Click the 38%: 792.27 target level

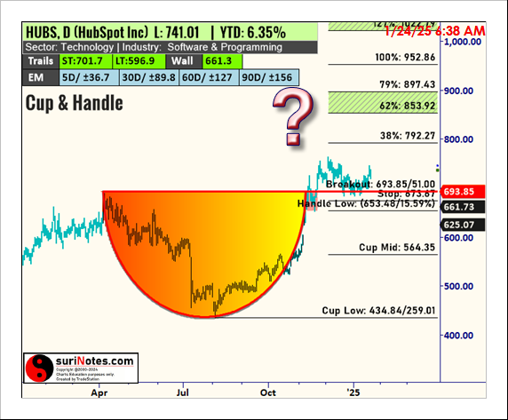[x=408, y=136]
